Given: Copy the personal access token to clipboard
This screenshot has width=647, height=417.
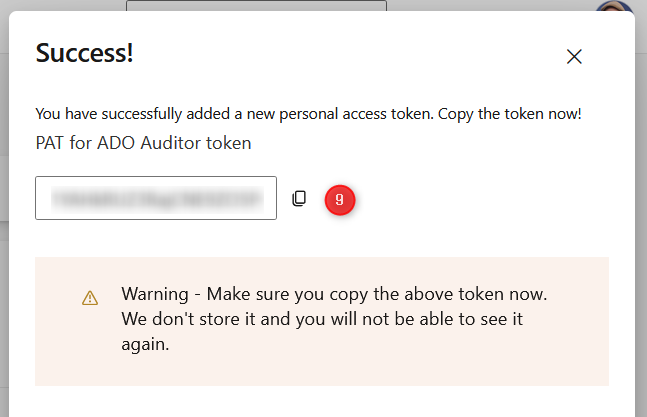Looking at the screenshot, I should 298,199.
